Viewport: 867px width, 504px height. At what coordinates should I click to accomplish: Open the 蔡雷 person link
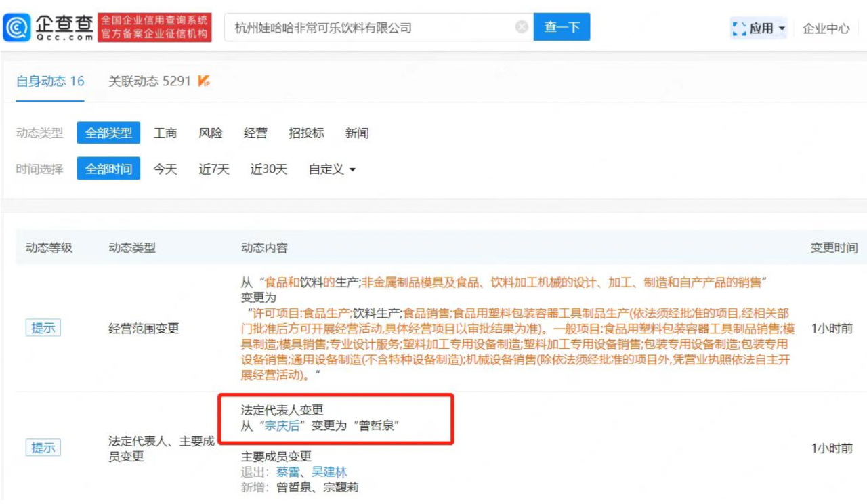pyautogui.click(x=288, y=471)
